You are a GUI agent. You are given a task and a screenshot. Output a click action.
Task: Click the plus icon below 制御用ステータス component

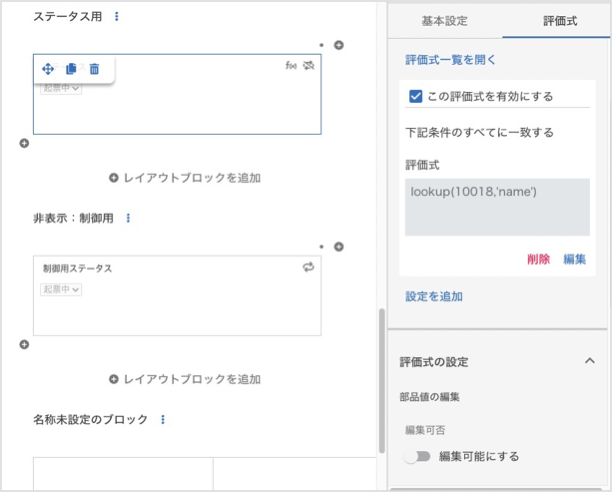[x=24, y=345]
